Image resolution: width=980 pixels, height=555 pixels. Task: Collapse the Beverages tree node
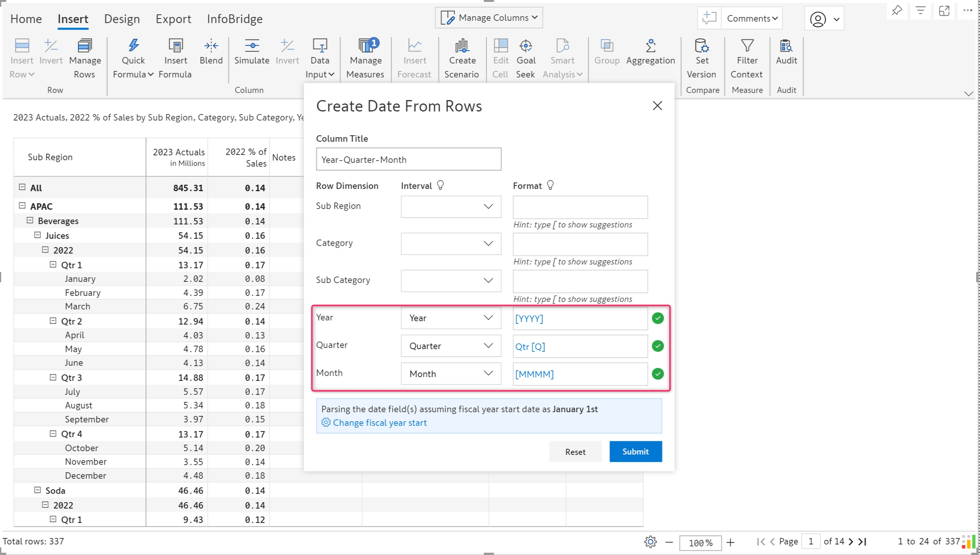[x=30, y=220]
